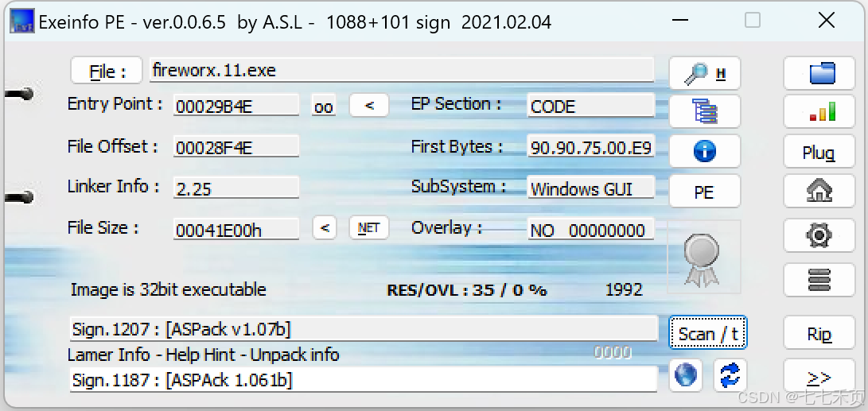
Task: Open the stacked lines menu button
Action: [819, 280]
